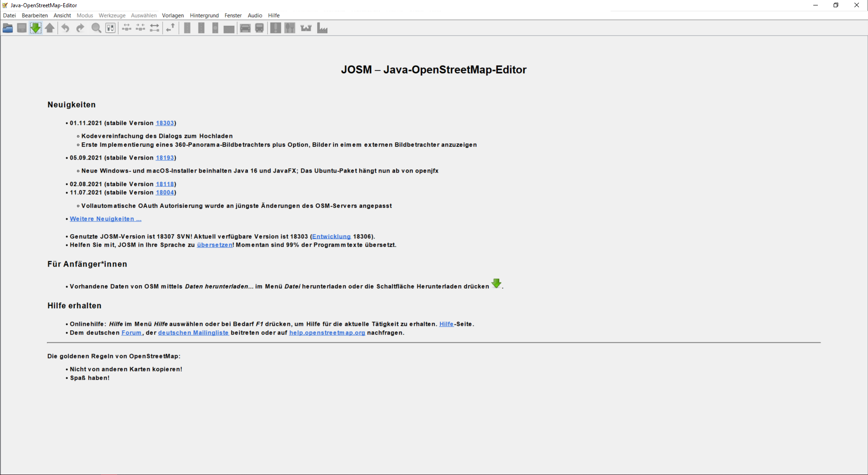Image resolution: width=868 pixels, height=475 pixels.
Task: Click the Upload data arrow icon
Action: (50, 28)
